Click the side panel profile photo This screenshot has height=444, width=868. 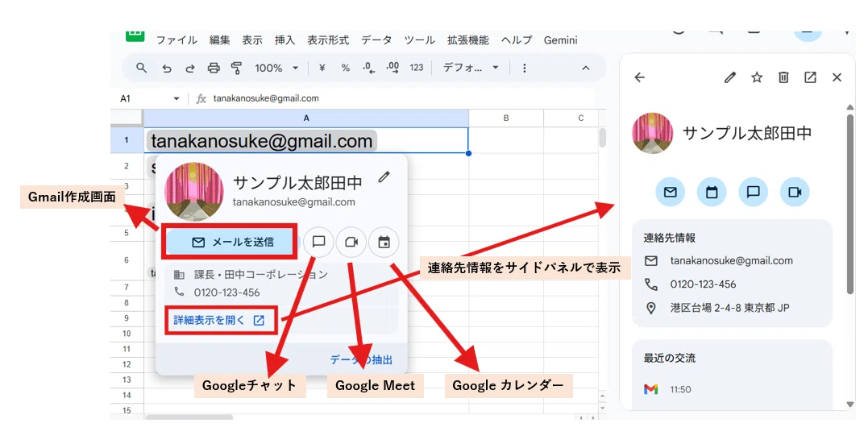653,133
